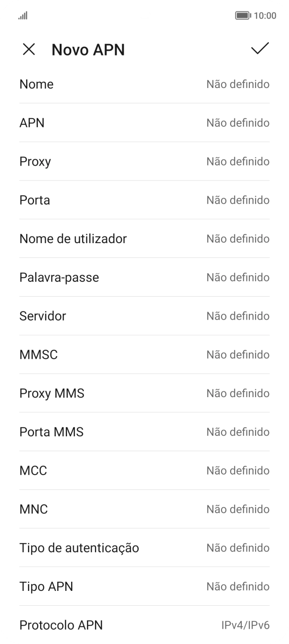Set the Palavra-passe
This screenshot has width=289, height=644.
click(144, 278)
